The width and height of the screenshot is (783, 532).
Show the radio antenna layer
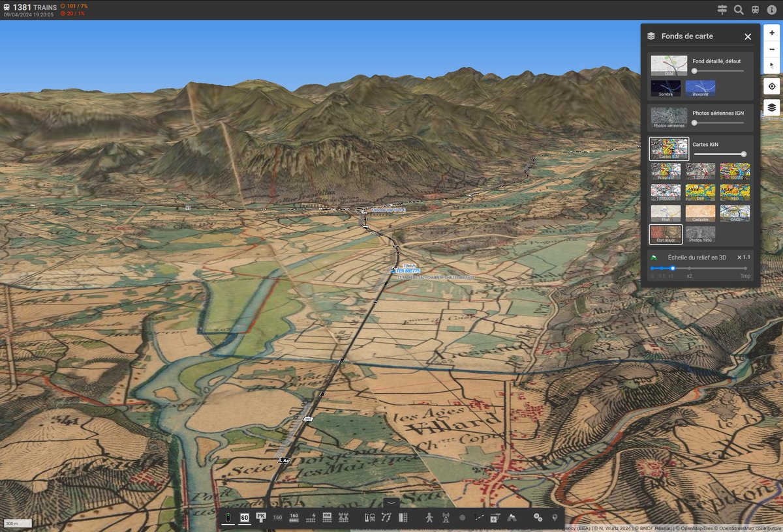pos(446,517)
